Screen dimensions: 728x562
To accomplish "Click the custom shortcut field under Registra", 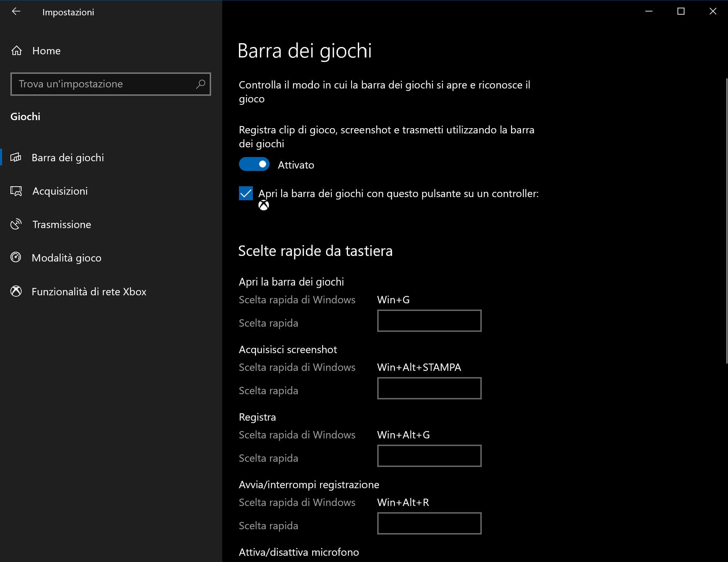I will pyautogui.click(x=429, y=456).
